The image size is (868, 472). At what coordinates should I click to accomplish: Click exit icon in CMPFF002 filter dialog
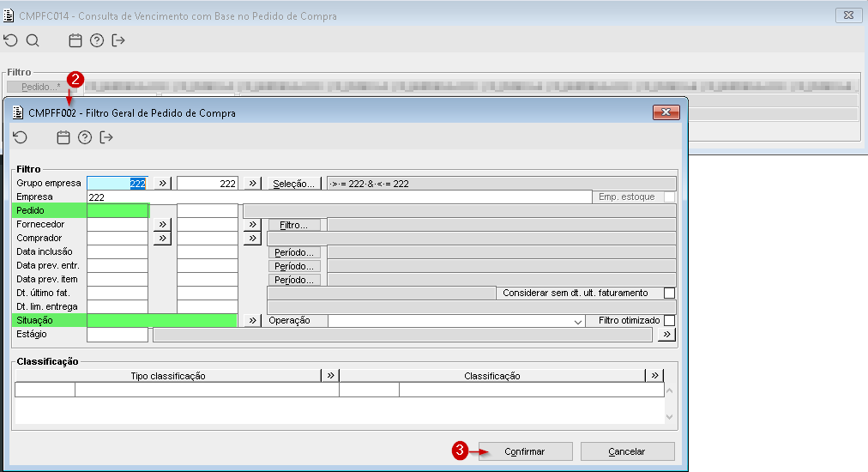pyautogui.click(x=106, y=137)
